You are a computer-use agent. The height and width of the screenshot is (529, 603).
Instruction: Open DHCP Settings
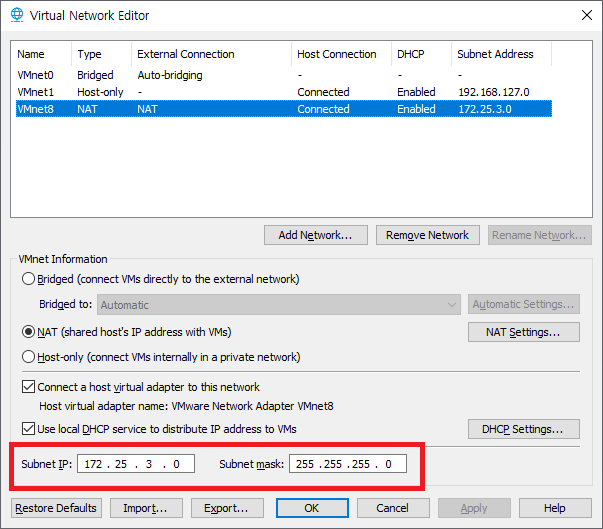[524, 429]
